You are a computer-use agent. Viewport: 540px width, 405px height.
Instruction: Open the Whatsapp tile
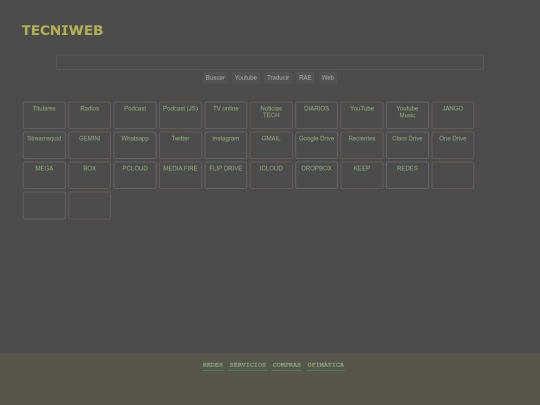(x=135, y=145)
